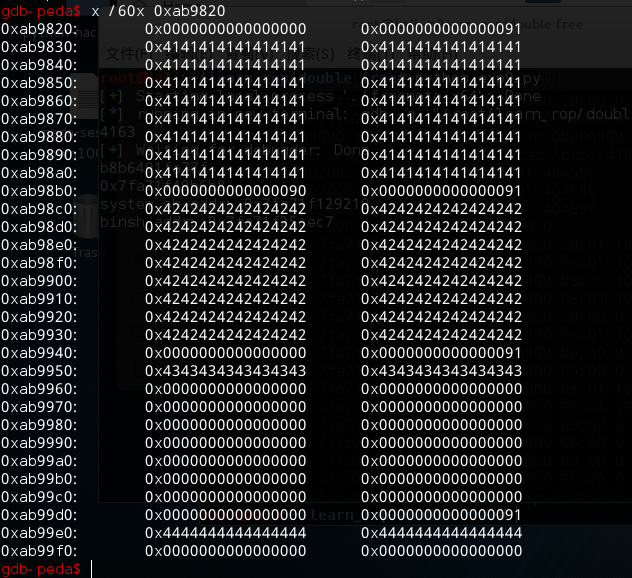Select second 0x4141 value on row 0xab9850

(x=441, y=83)
